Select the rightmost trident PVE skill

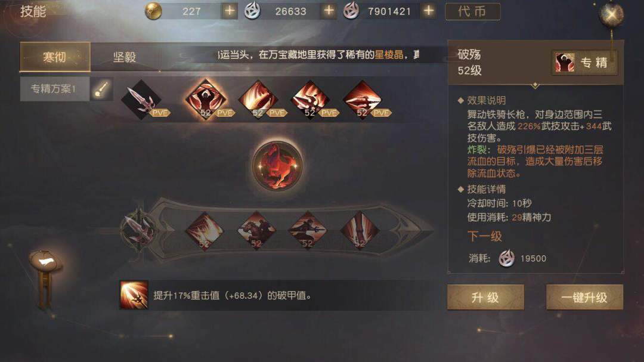tap(363, 100)
